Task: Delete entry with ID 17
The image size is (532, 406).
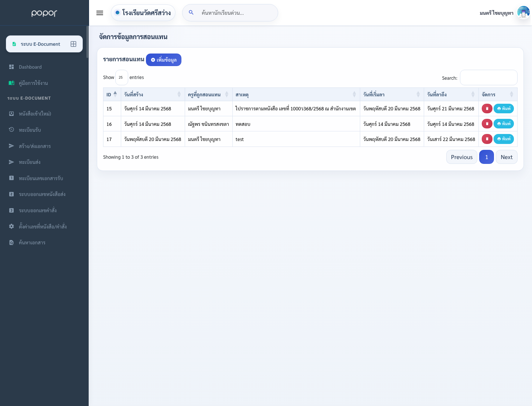Action: coord(487,139)
